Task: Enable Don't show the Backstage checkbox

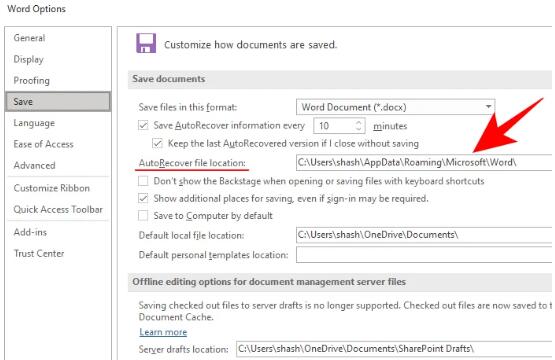Action: (143, 181)
